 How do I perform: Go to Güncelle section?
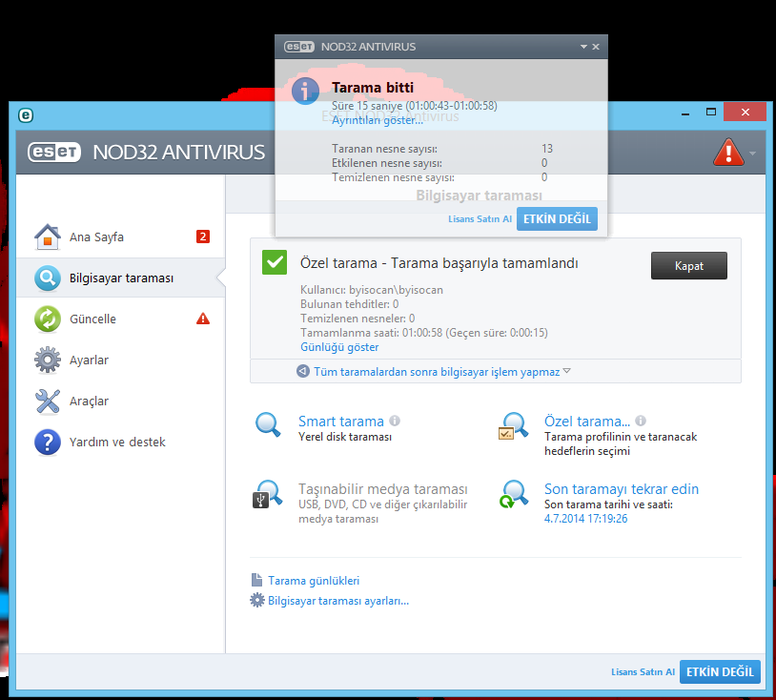click(x=121, y=319)
